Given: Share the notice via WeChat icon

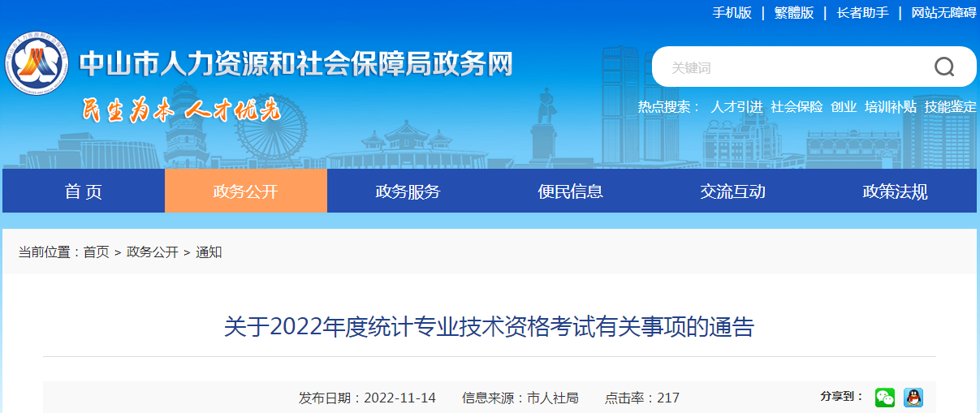Looking at the screenshot, I should [x=884, y=398].
